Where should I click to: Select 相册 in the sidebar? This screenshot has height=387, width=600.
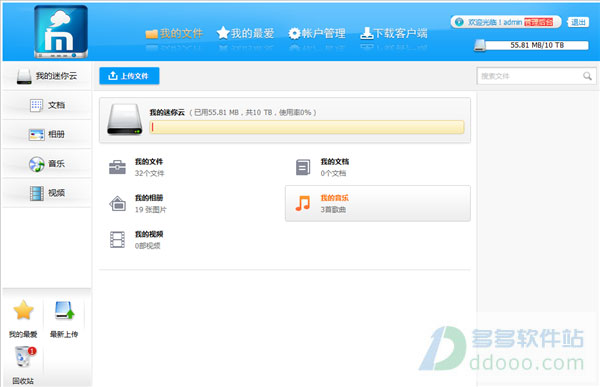[x=47, y=134]
